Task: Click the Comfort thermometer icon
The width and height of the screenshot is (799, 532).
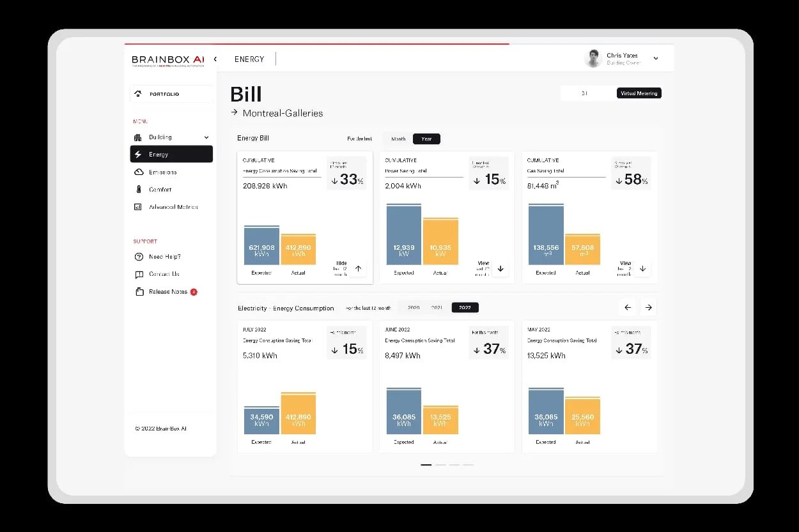Action: (x=138, y=190)
